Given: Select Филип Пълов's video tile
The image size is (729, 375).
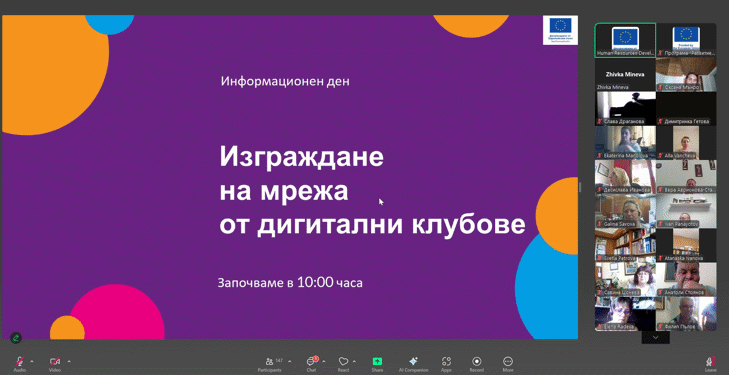Looking at the screenshot, I should [686, 314].
